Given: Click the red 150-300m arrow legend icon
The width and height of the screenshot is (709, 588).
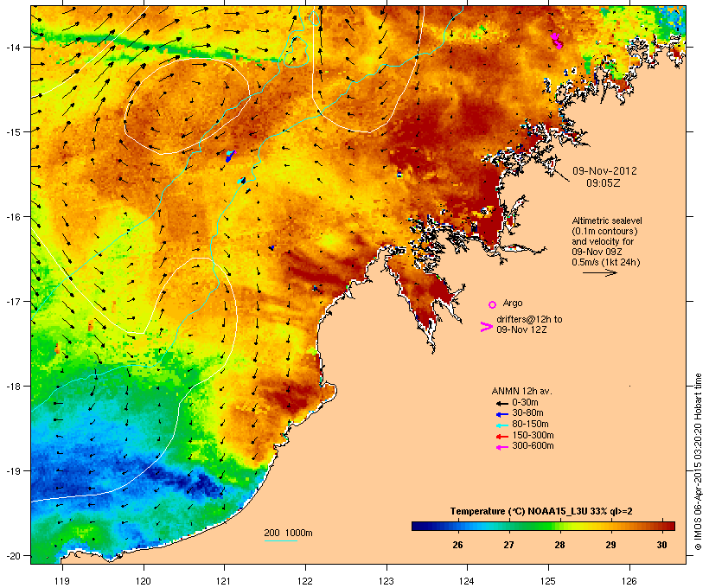Looking at the screenshot, I should (501, 436).
